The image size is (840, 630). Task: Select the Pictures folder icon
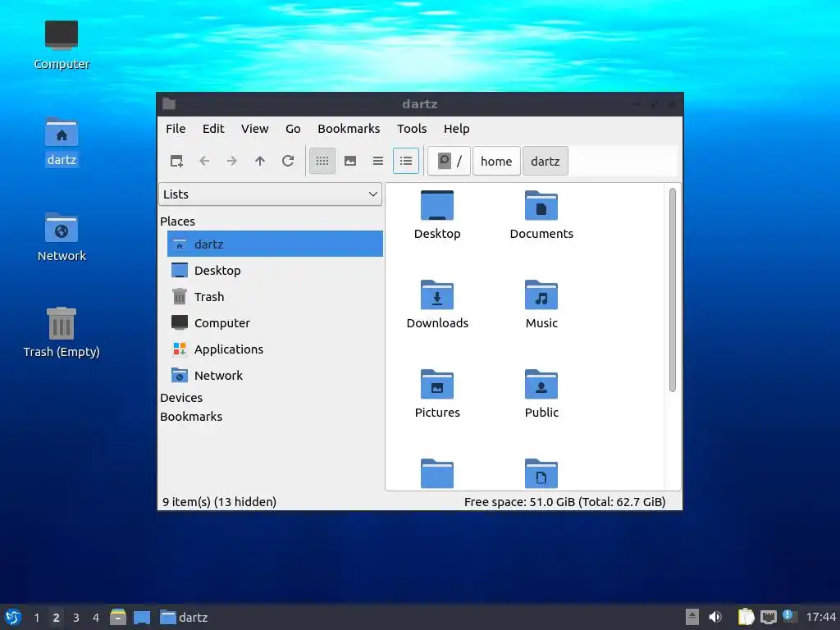[437, 385]
